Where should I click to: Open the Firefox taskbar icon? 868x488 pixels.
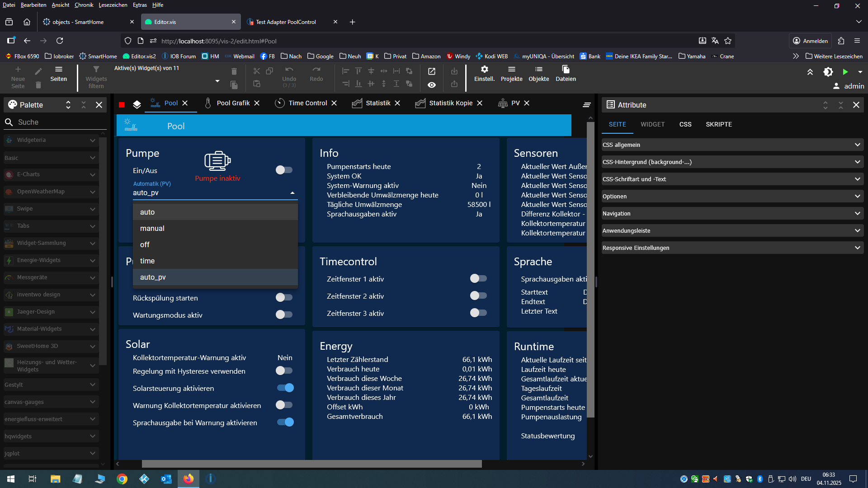click(188, 479)
